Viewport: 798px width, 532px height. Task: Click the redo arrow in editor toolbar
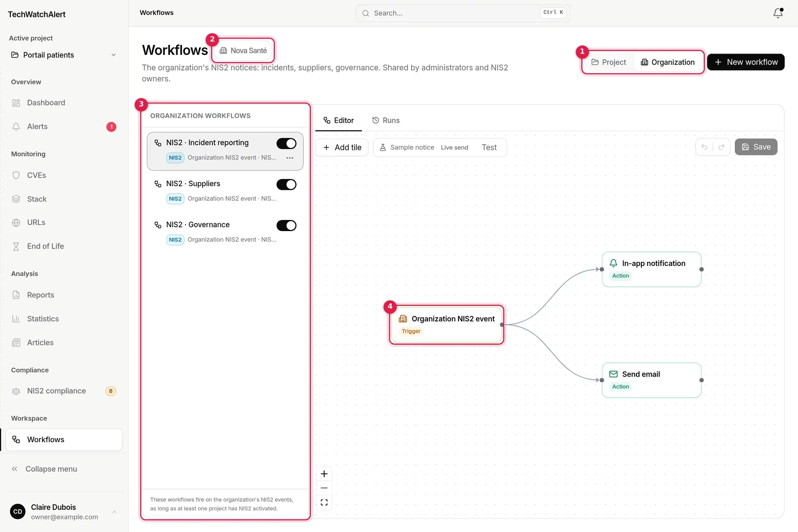[x=722, y=147]
